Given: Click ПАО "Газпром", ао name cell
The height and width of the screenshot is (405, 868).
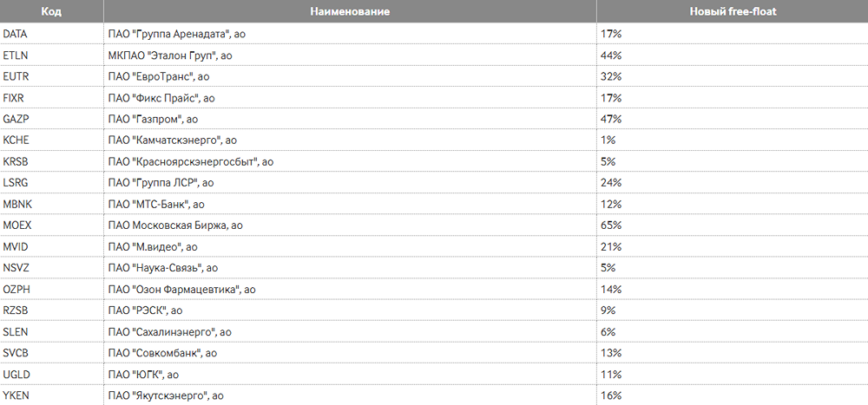Looking at the screenshot, I should tap(153, 119).
